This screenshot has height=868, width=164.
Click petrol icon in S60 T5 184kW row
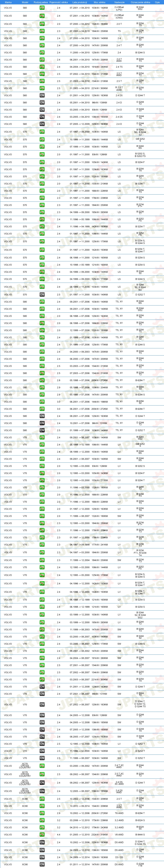[x=42, y=31]
